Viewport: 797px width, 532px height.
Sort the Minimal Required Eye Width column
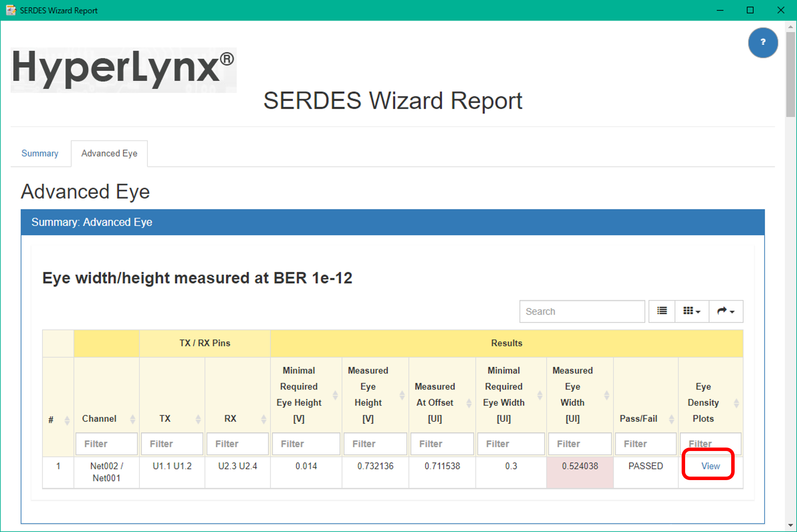(540, 395)
